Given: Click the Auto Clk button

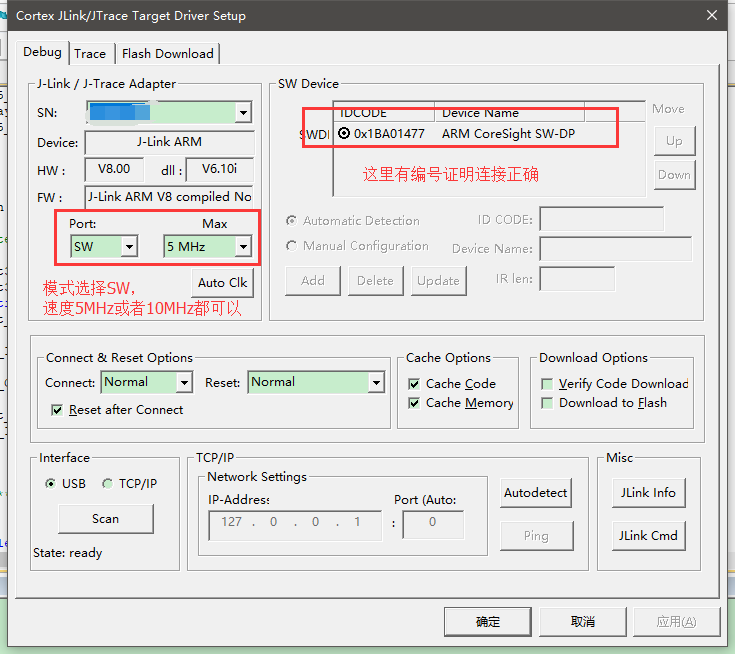Looking at the screenshot, I should (223, 283).
